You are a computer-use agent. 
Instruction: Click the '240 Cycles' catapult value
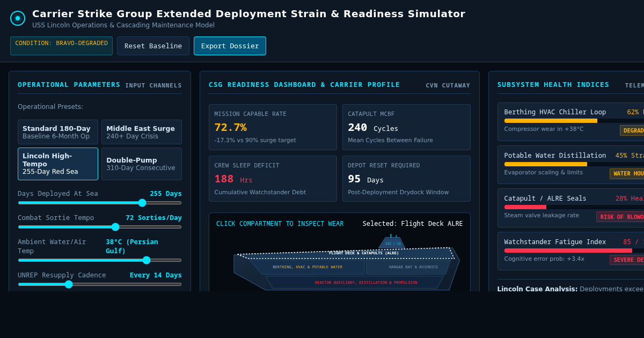[x=373, y=128]
